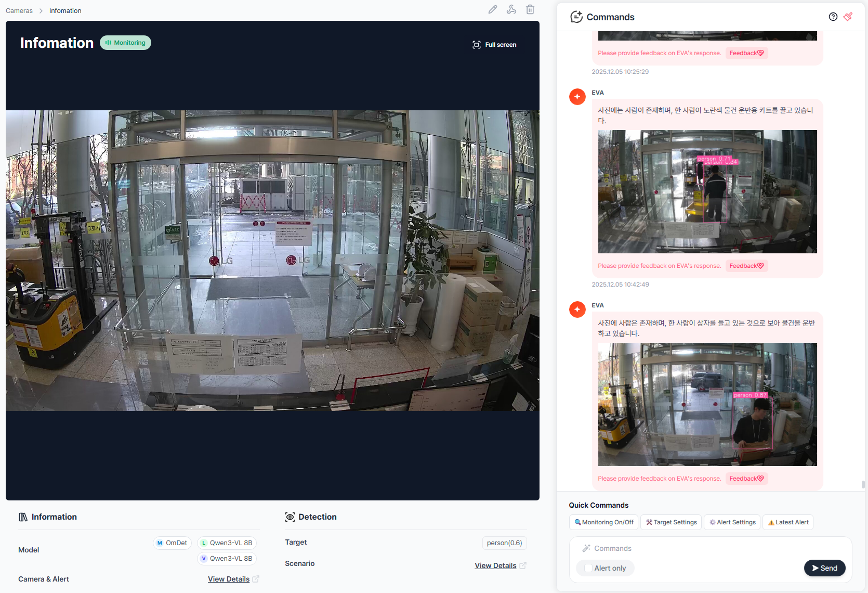The width and height of the screenshot is (868, 593).
Task: Click the delete trash icon
Action: click(530, 9)
